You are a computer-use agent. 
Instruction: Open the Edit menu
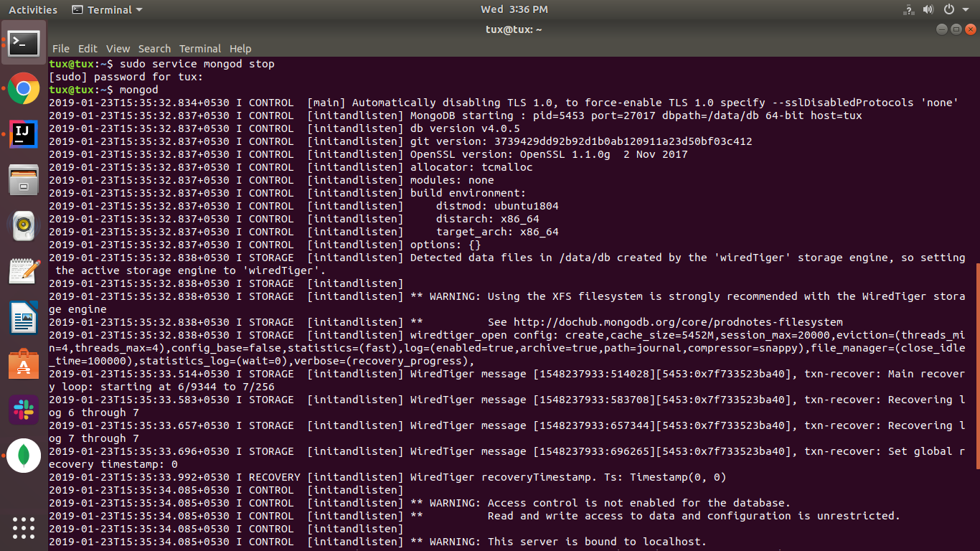(x=88, y=49)
